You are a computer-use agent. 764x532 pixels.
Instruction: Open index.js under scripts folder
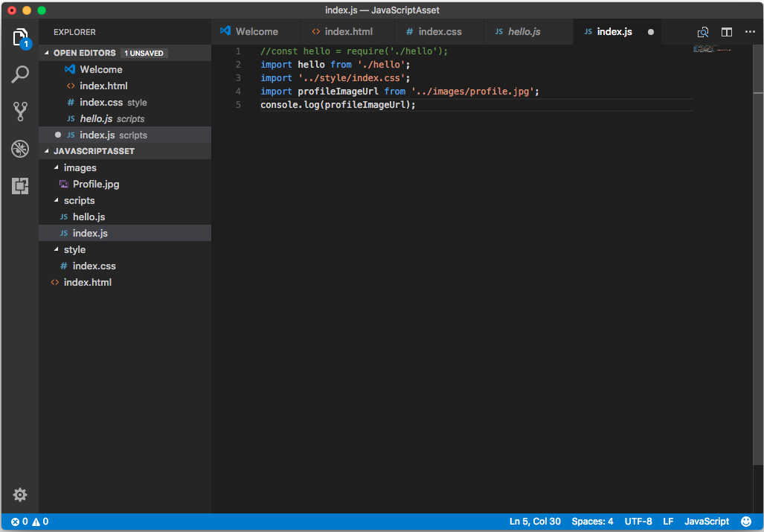(125, 234)
